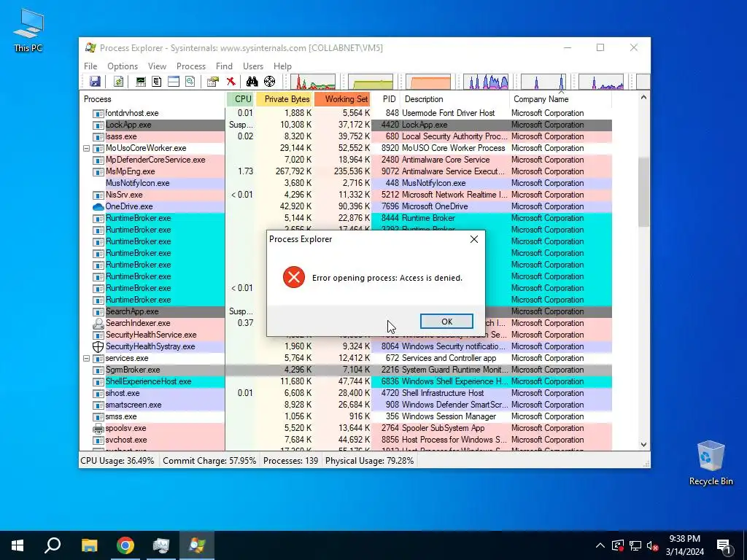Select the LockApp.exe process row

coord(346,125)
